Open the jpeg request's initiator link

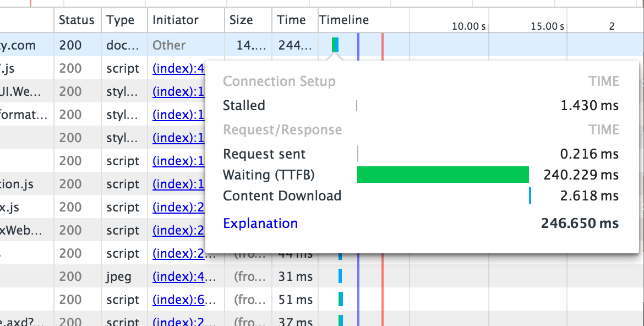point(184,276)
